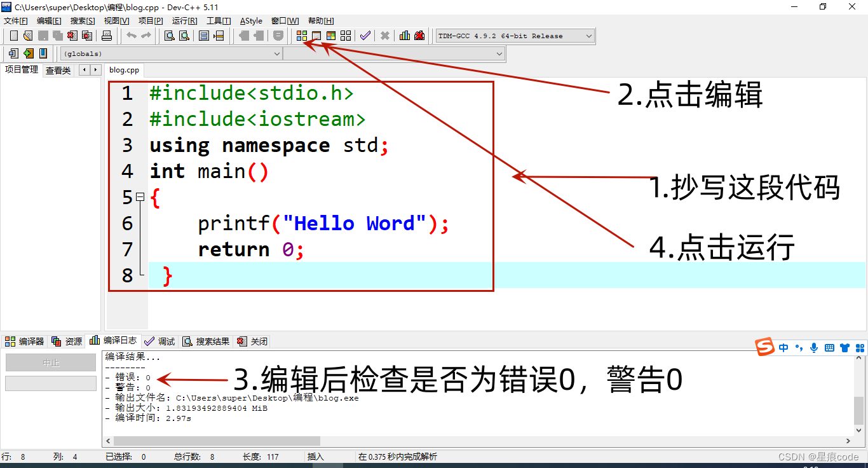Click the 输出文件名 line in the compile log
Viewport: 868px width, 468px height.
coord(232,398)
